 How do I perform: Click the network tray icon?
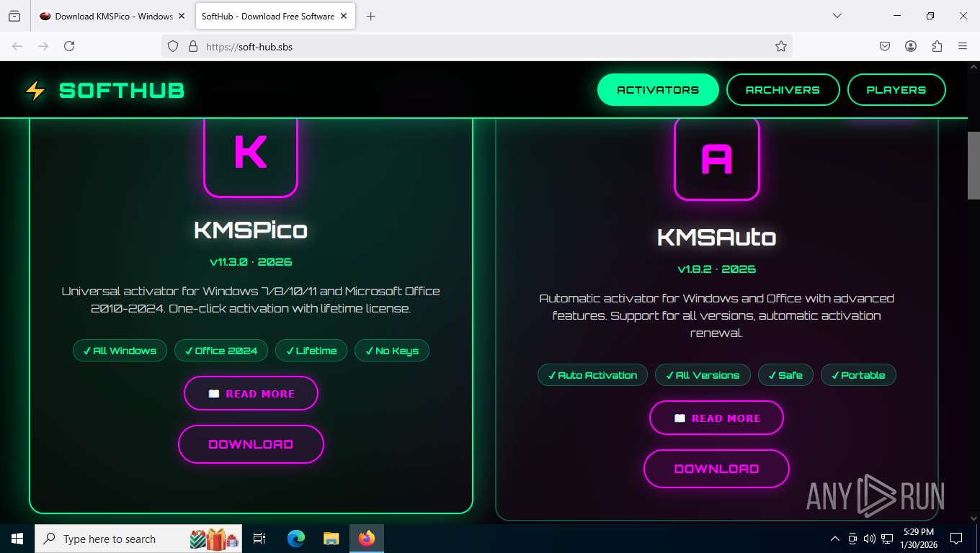click(x=887, y=539)
